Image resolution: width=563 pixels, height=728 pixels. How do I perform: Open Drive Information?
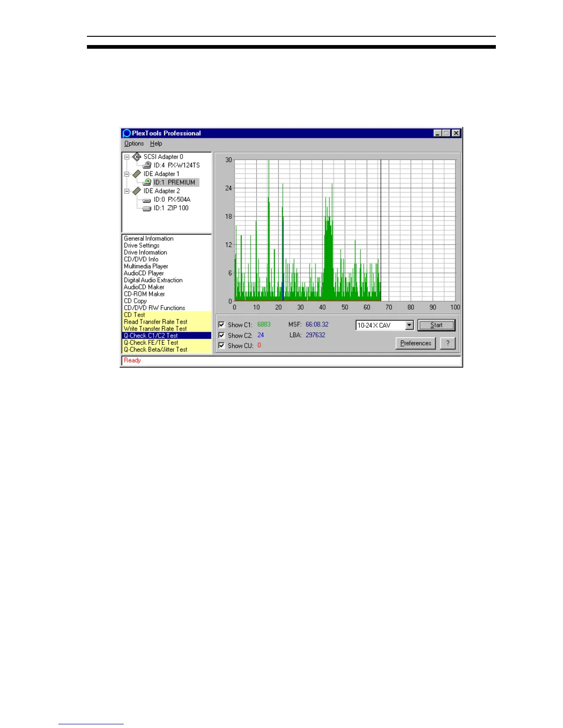(x=145, y=252)
